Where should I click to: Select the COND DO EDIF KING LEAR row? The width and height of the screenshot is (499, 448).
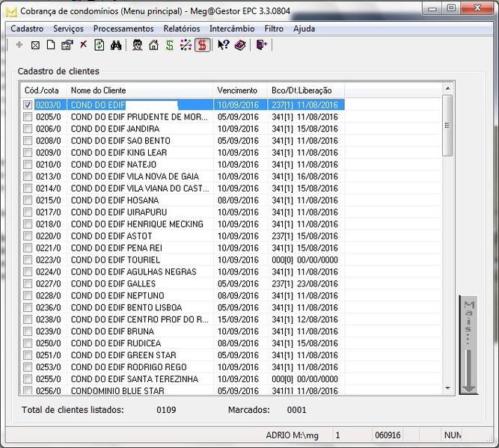(x=119, y=153)
